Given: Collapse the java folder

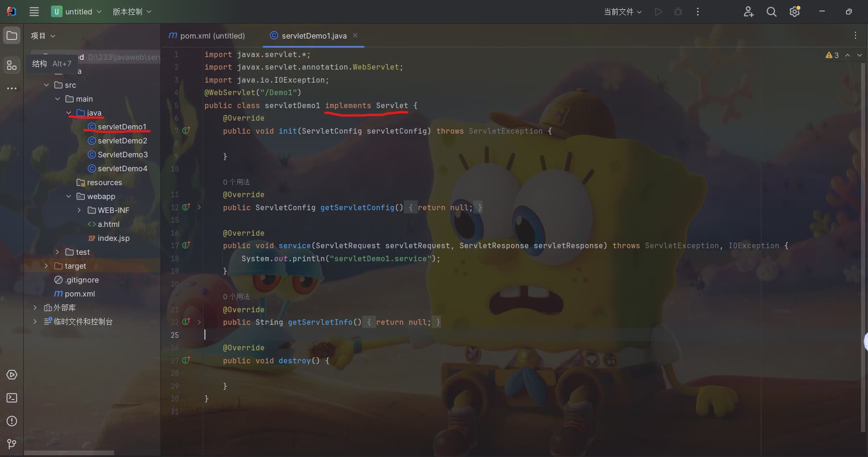Looking at the screenshot, I should click(69, 113).
